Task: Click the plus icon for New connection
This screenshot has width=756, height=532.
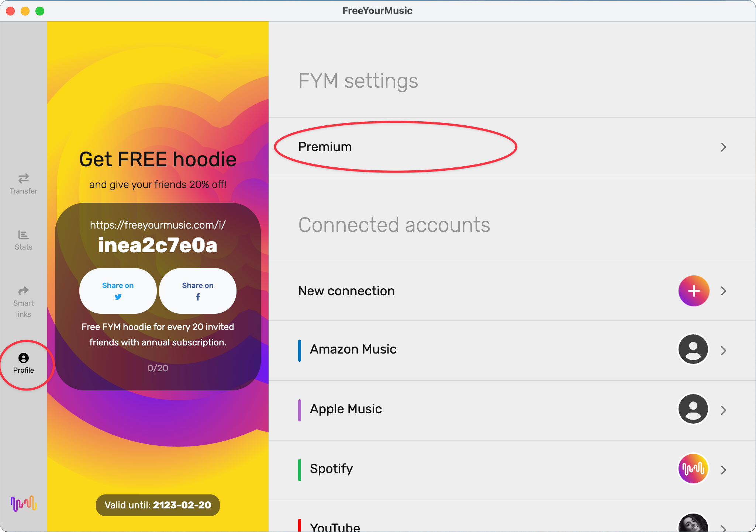Action: pos(694,291)
